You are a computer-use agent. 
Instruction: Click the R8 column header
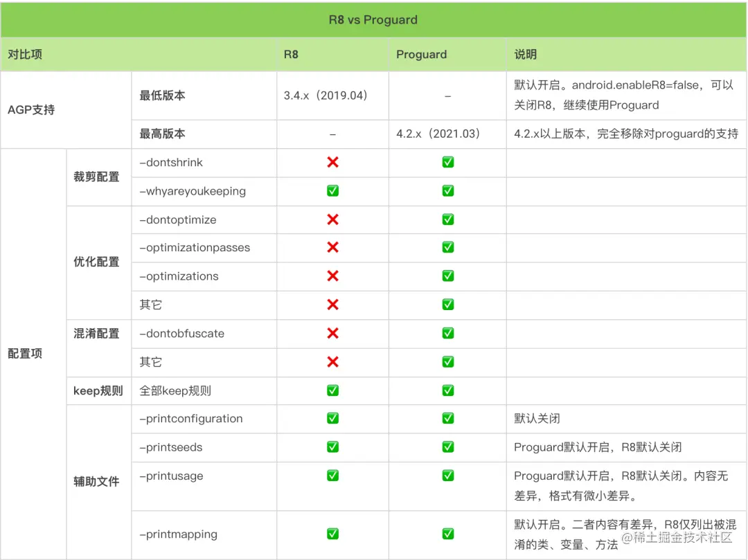point(291,54)
